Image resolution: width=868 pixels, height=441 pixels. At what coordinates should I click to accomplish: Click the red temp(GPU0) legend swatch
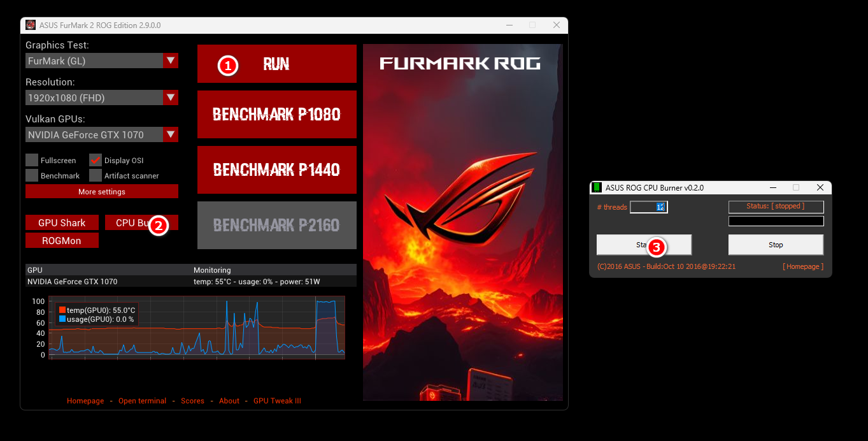point(62,310)
